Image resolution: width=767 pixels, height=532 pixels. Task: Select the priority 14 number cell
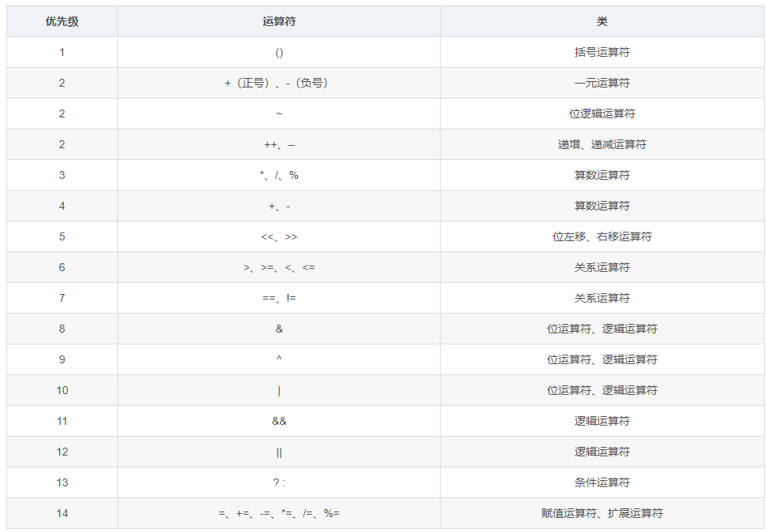[62, 513]
